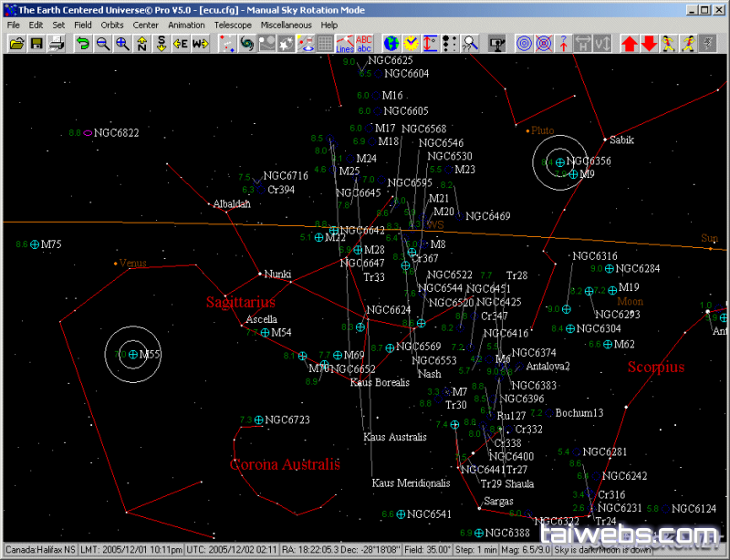Click the Canada:Halifax NS status field
Viewport: 730px width, 560px height.
[39, 550]
